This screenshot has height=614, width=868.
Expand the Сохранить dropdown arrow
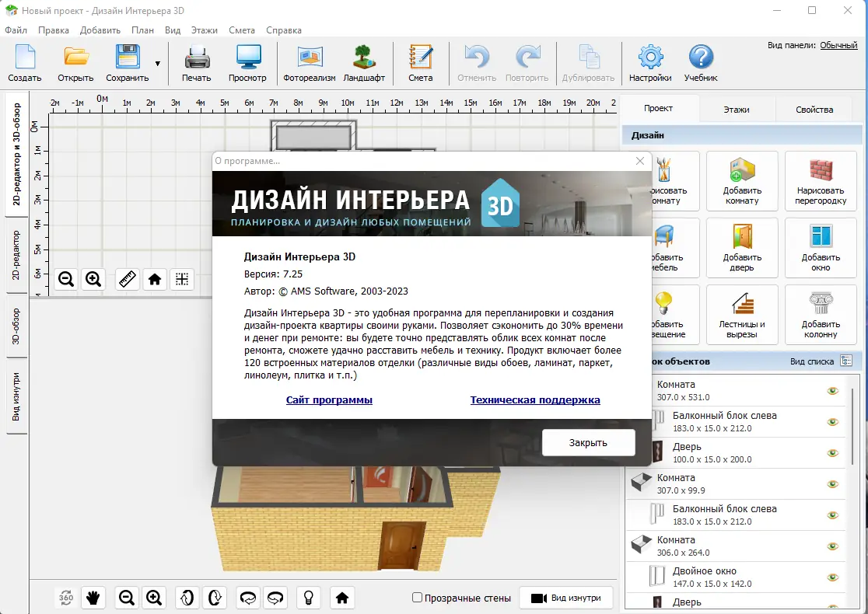[x=158, y=64]
